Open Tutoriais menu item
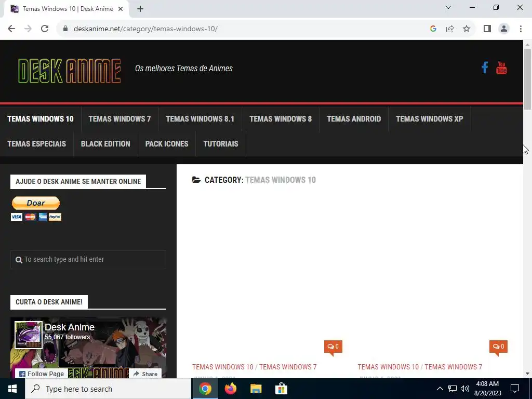The image size is (532, 399). tap(221, 144)
